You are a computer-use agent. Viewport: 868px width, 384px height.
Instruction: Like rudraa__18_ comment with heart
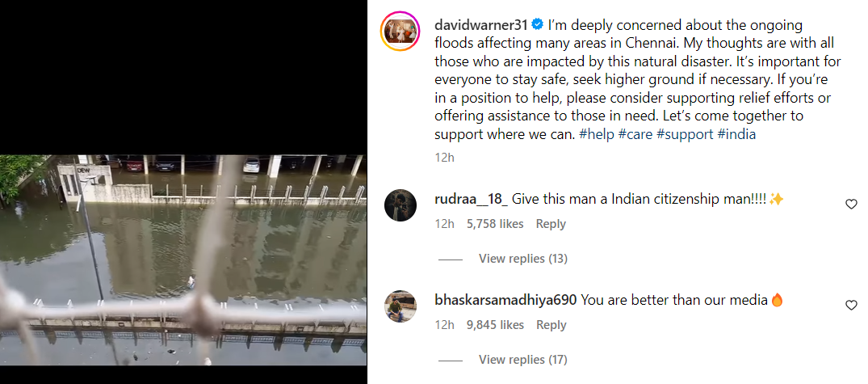(851, 205)
